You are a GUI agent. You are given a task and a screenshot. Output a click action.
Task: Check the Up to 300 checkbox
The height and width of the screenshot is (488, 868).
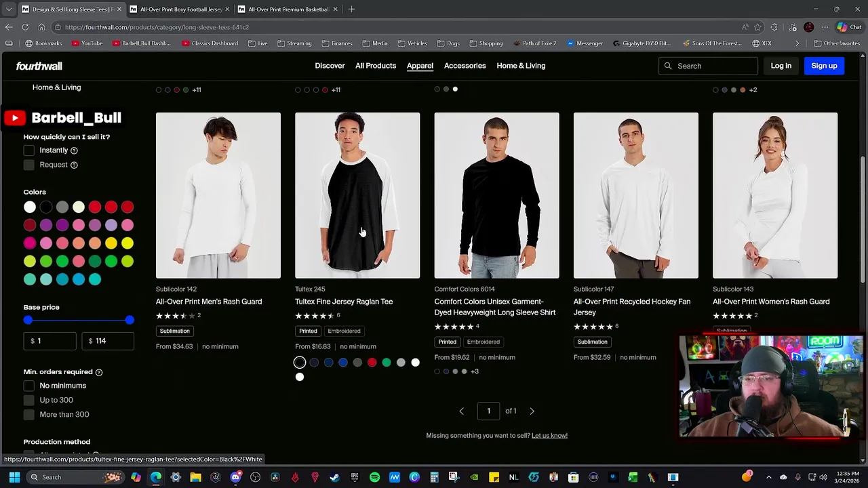(28, 400)
